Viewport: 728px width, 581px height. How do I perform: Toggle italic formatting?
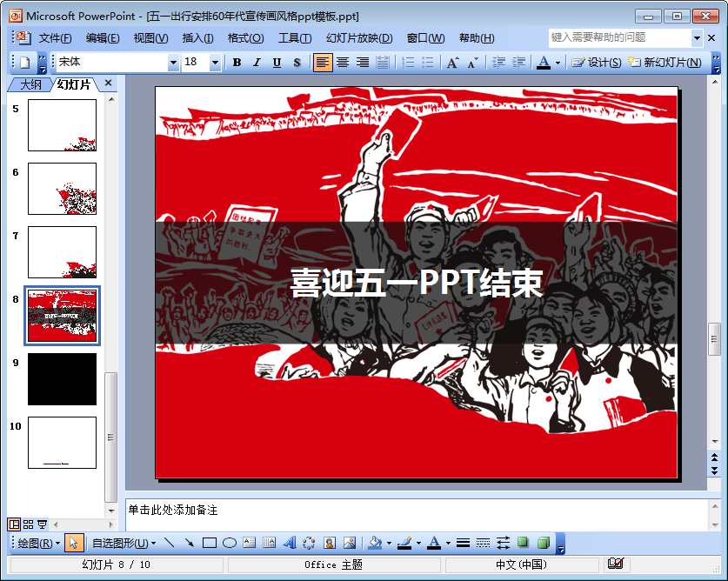(257, 63)
